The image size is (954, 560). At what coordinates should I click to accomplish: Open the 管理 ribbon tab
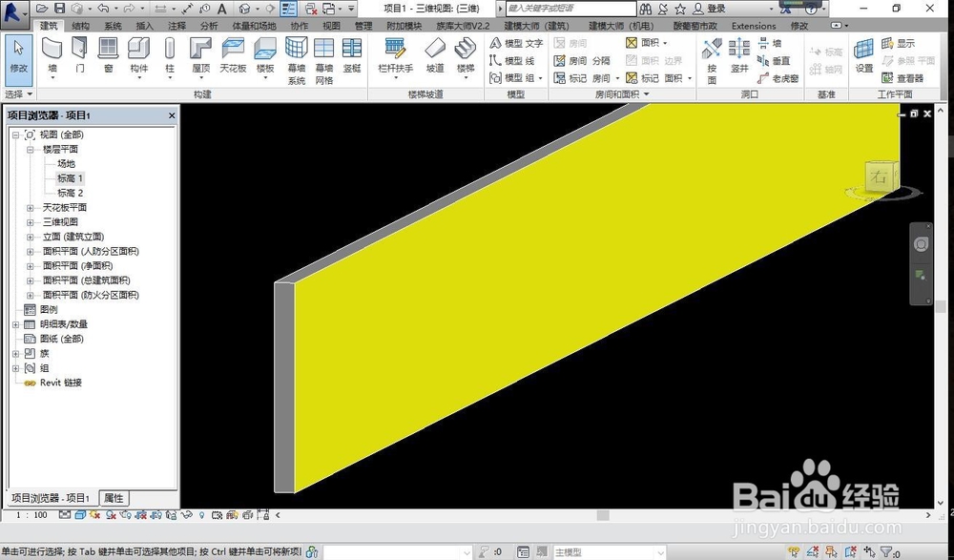point(363,26)
